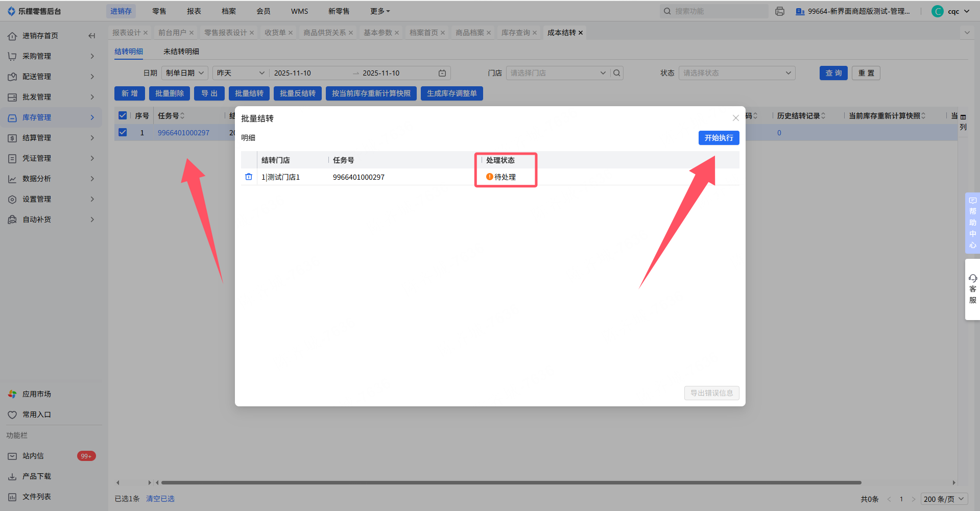Switch to the WMS top menu
The image size is (980, 511).
[300, 11]
